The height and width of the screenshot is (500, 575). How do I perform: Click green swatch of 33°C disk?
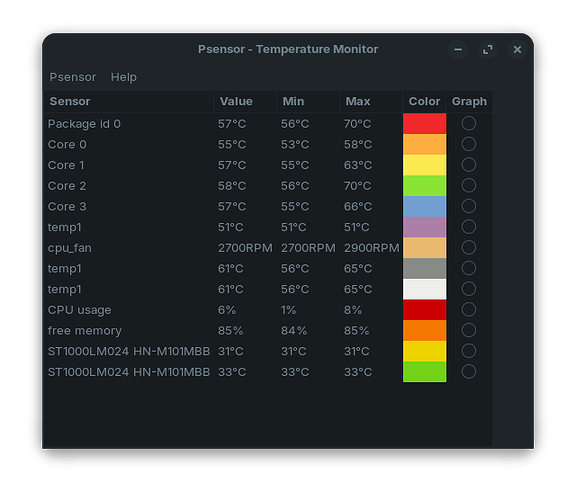point(425,372)
